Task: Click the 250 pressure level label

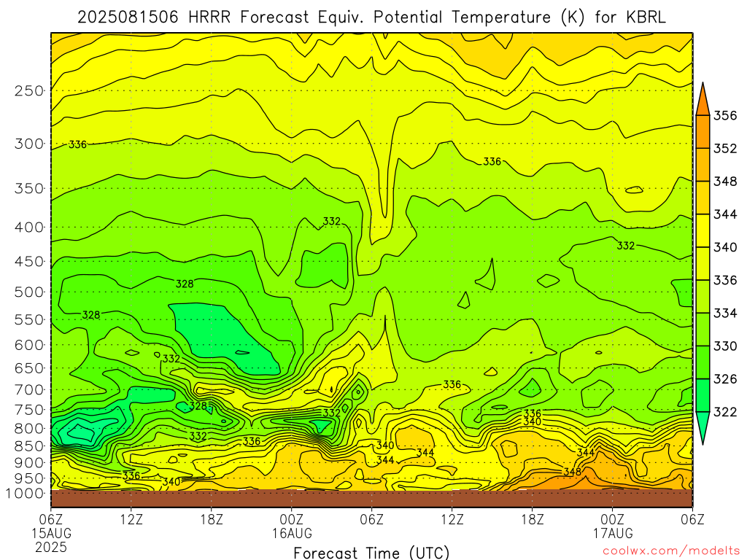Action: 29,90
